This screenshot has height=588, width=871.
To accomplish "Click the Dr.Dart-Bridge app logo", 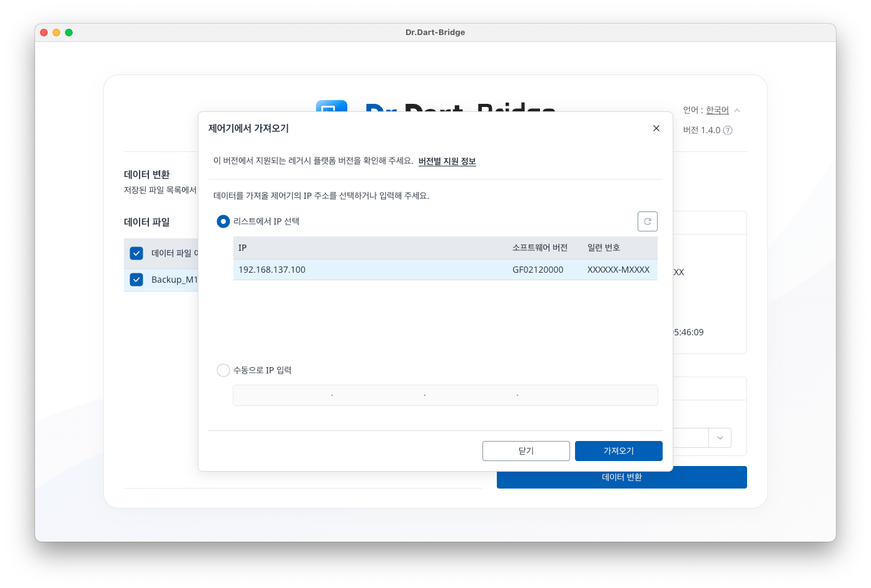I will (331, 106).
